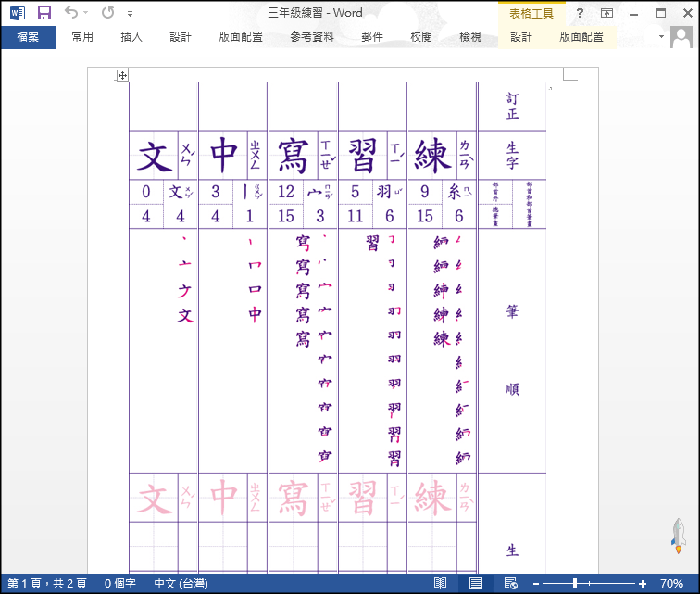
Task: Open Ribbon Display Options
Action: pyautogui.click(x=606, y=13)
